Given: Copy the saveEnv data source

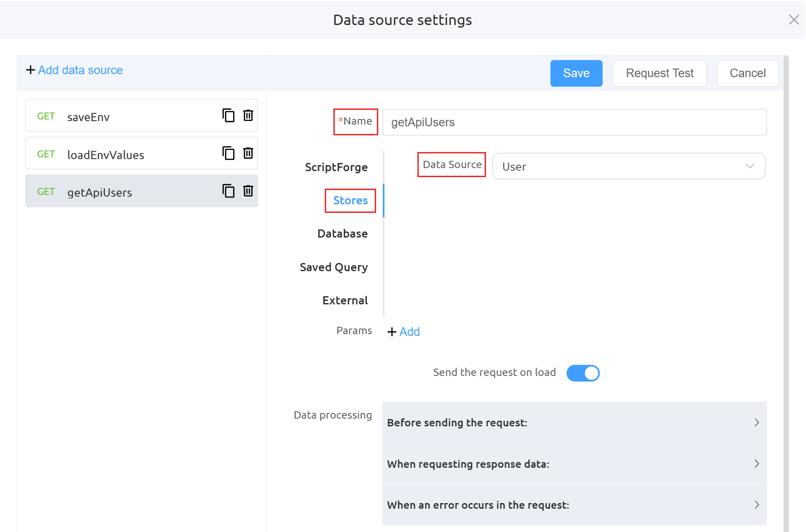Looking at the screenshot, I should [228, 116].
